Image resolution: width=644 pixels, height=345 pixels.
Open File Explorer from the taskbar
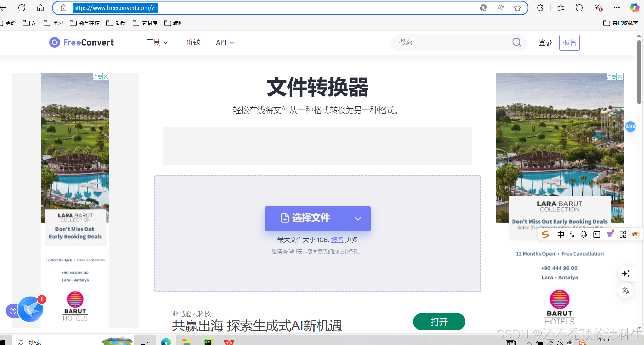click(187, 342)
